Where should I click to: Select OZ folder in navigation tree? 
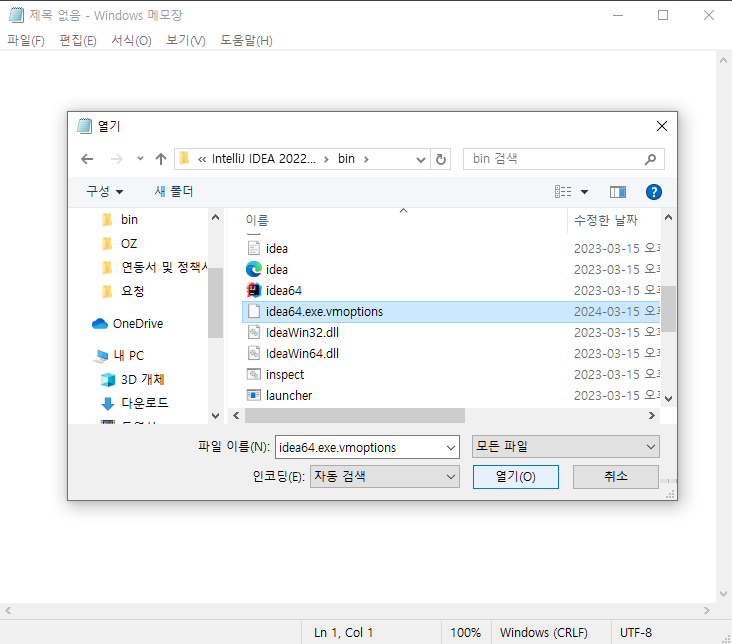pos(129,244)
